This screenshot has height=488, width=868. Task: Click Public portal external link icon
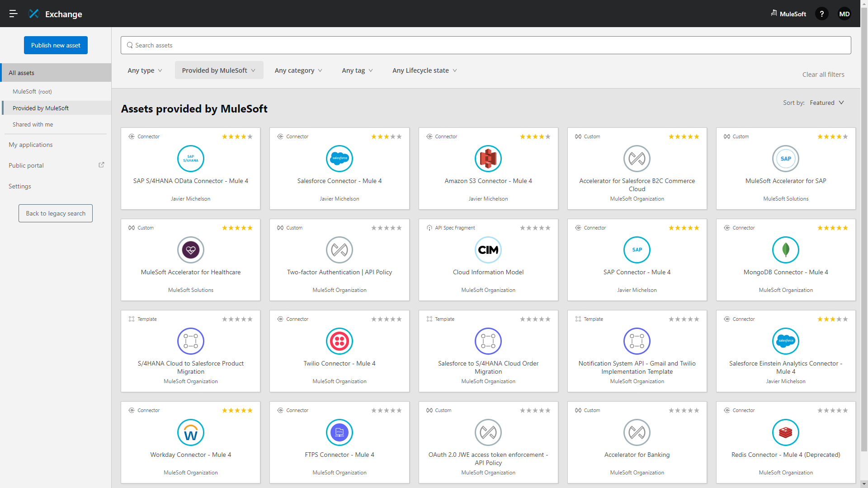(x=101, y=165)
